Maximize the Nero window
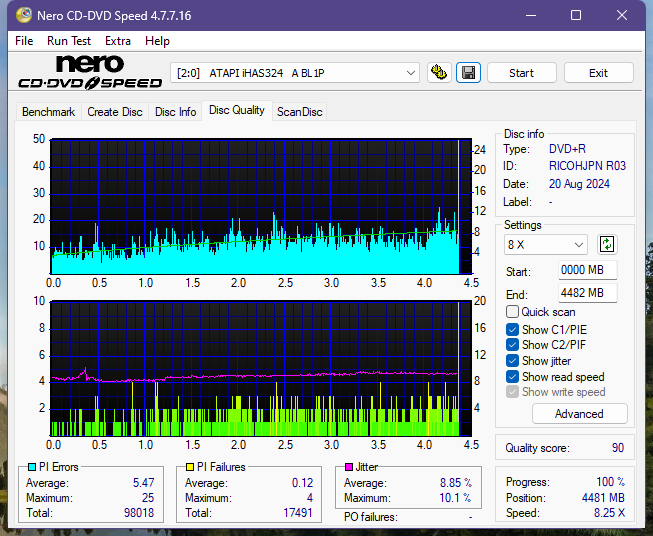Image resolution: width=653 pixels, height=536 pixels. (x=576, y=15)
